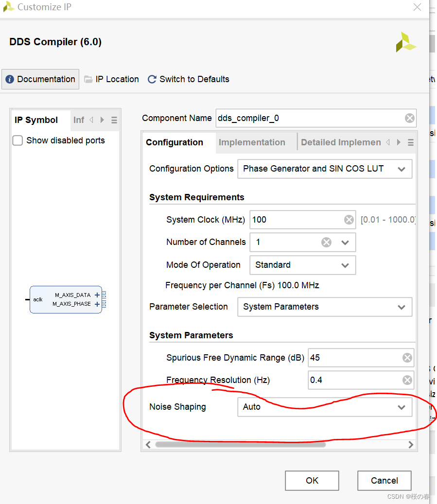Click the horizontal scrollbar thumb
The width and height of the screenshot is (437, 504).
pyautogui.click(x=240, y=445)
